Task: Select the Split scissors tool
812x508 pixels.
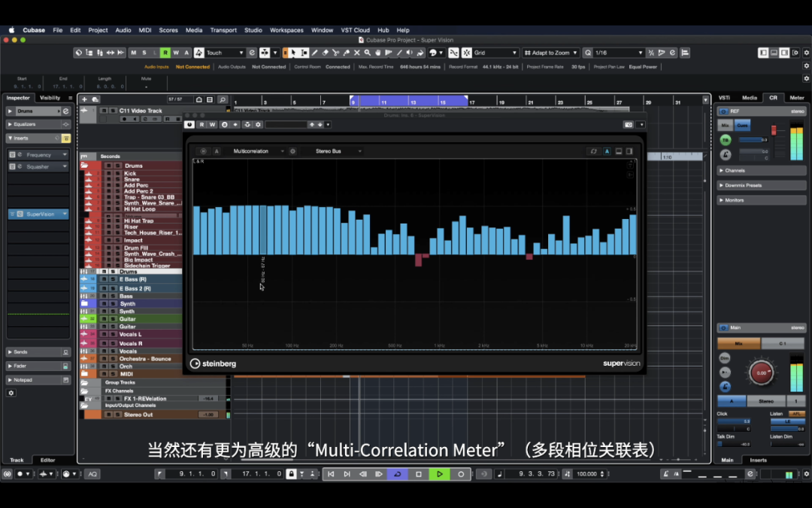Action: point(335,53)
